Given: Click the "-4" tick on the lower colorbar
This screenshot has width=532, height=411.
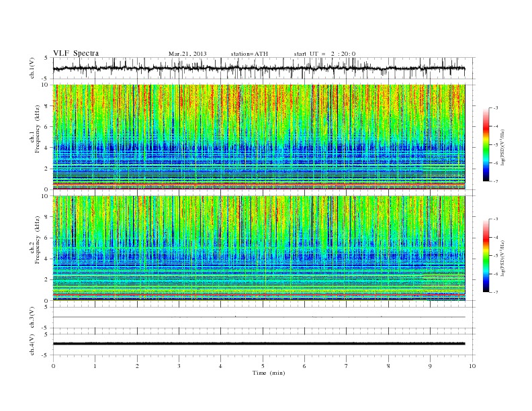Looking at the screenshot, I should (x=495, y=237).
